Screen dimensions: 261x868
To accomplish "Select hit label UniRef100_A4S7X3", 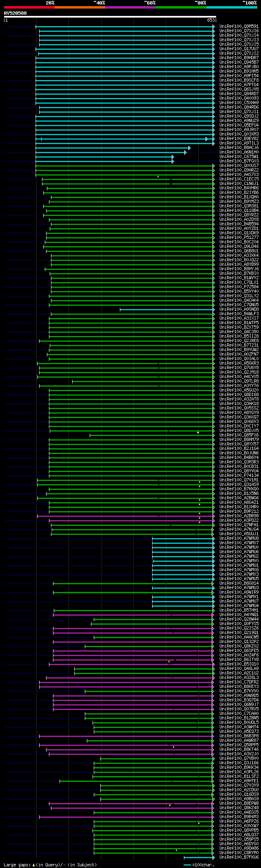I will click(x=239, y=175).
